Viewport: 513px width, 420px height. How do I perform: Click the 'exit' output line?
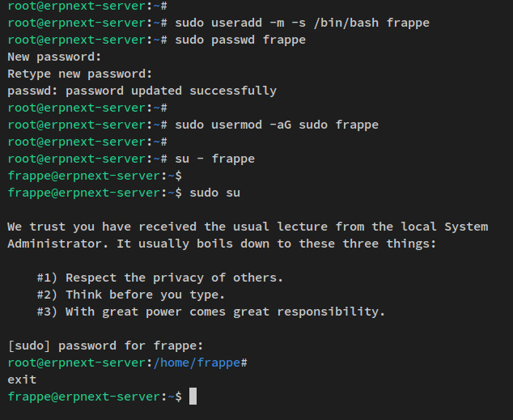click(x=22, y=379)
